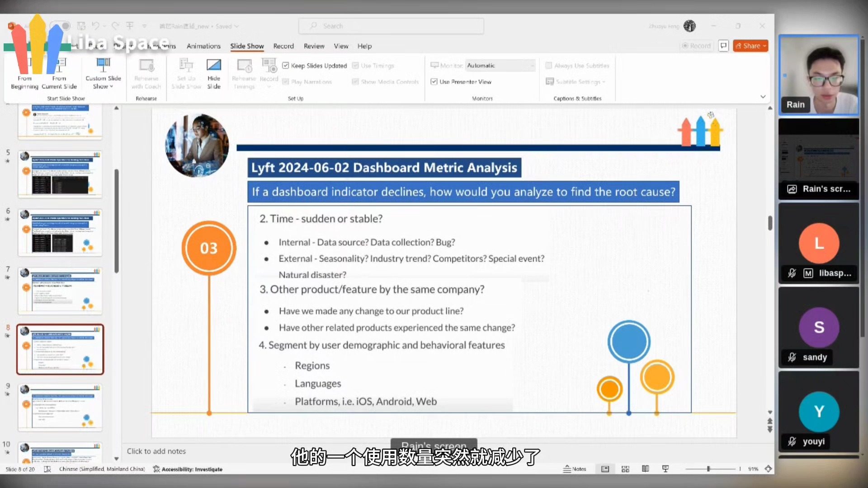Image resolution: width=868 pixels, height=488 pixels.
Task: Open the Undo history dropdown arrow
Action: click(x=104, y=26)
